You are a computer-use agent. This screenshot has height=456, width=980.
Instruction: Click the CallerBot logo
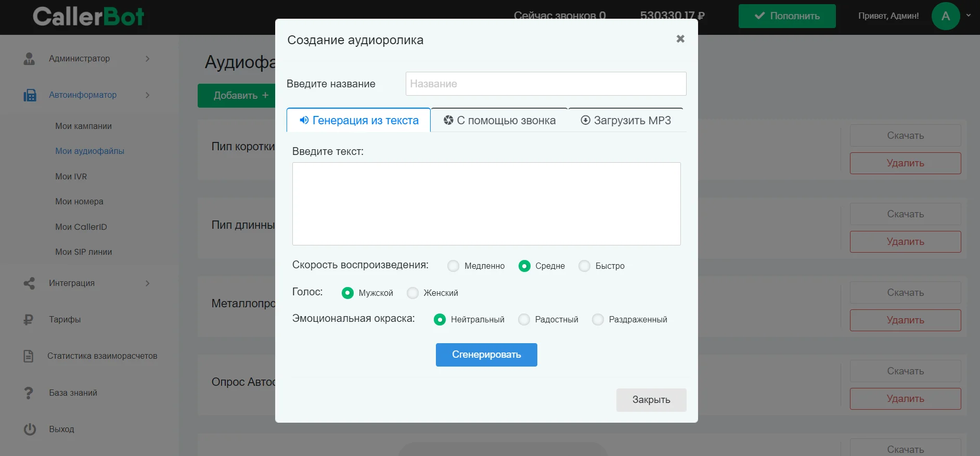pyautogui.click(x=88, y=16)
